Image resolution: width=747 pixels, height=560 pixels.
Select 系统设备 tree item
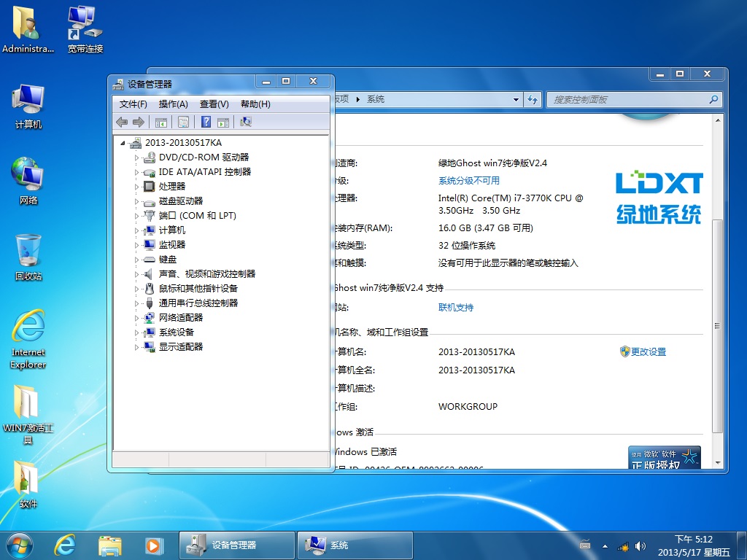(177, 332)
